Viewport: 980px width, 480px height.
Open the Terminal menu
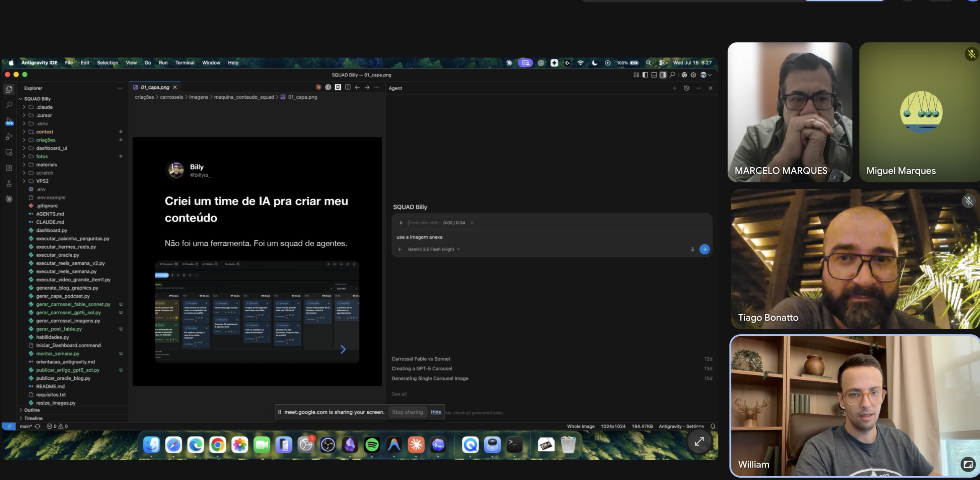185,63
